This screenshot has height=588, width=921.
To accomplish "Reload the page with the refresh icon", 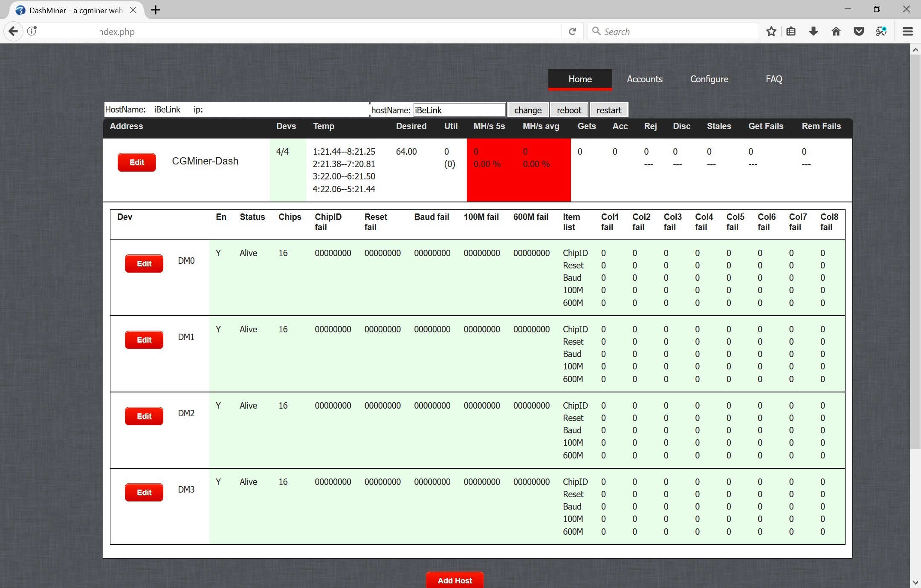I will pyautogui.click(x=572, y=32).
